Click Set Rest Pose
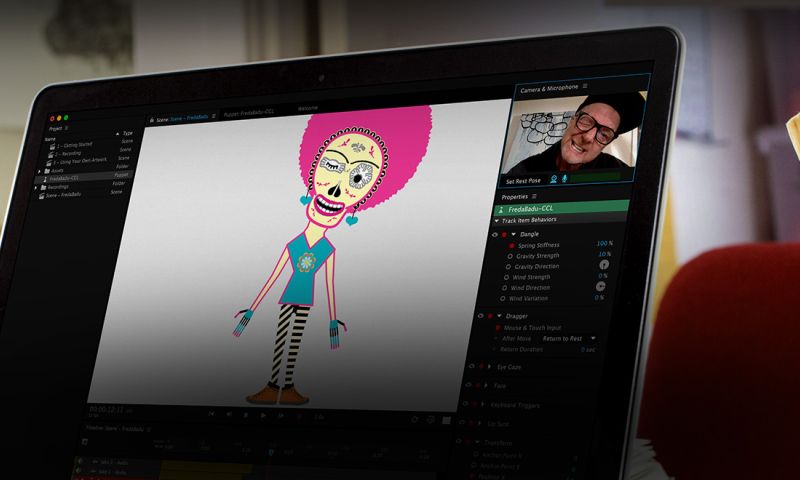Image resolution: width=800 pixels, height=480 pixels. coord(522,181)
